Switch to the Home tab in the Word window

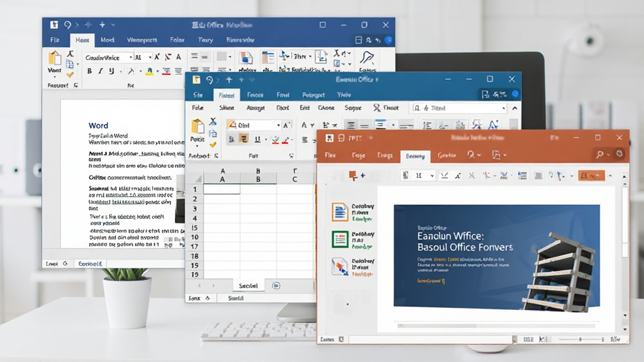point(82,40)
